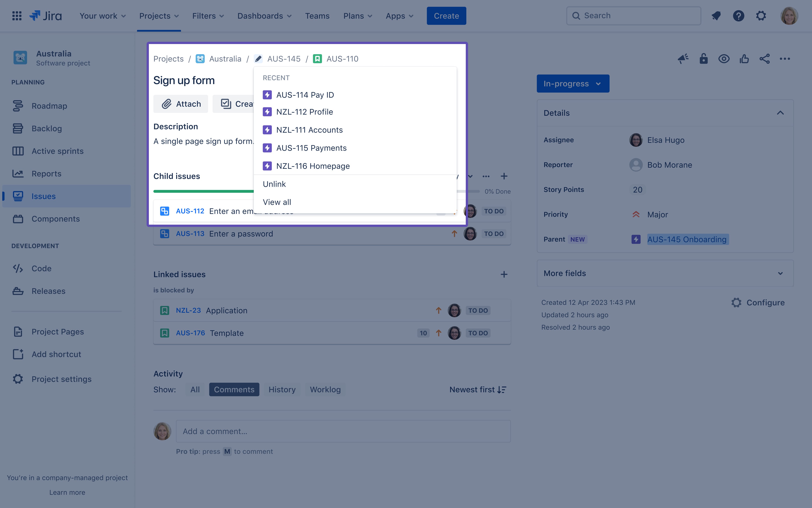Select NZL-111 Accounts from recent list
The width and height of the screenshot is (812, 508).
355,130
